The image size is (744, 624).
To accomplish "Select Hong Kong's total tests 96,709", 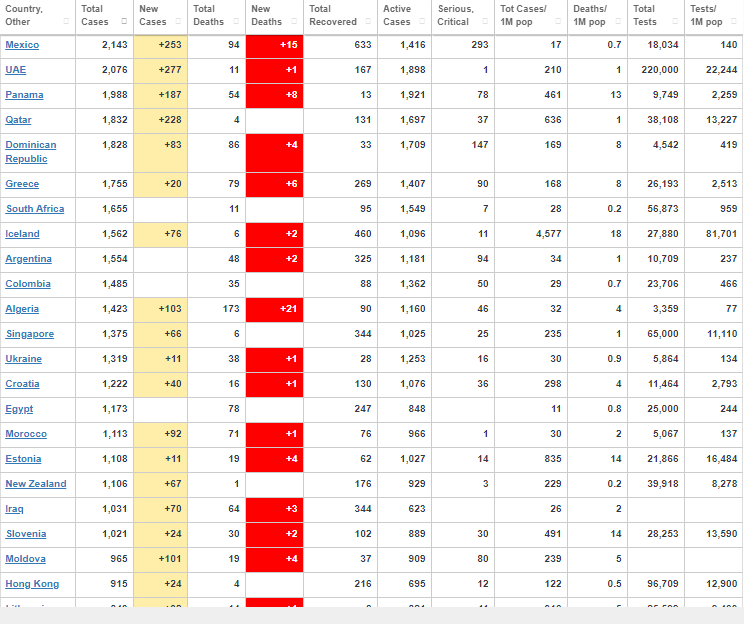I will (x=662, y=584).
